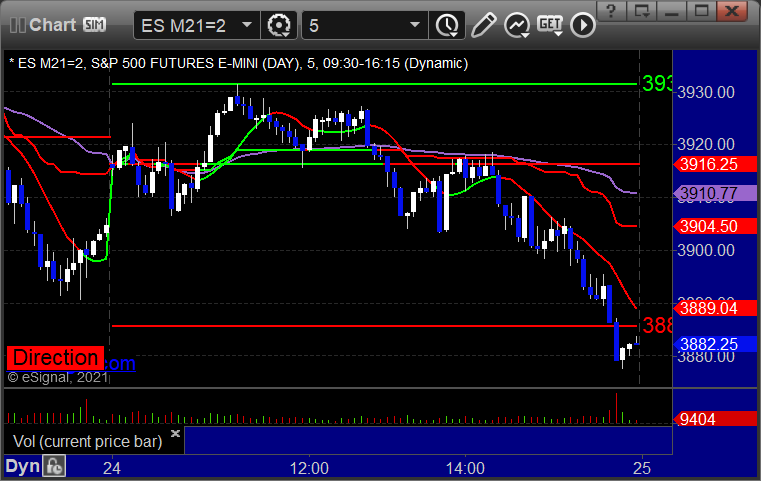Viewport: 761px width, 481px height.
Task: Click the Chart window title label
Action: 52,25
